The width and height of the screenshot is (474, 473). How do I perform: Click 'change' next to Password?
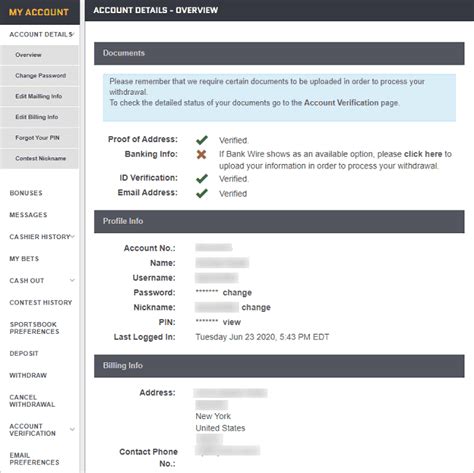[237, 293]
